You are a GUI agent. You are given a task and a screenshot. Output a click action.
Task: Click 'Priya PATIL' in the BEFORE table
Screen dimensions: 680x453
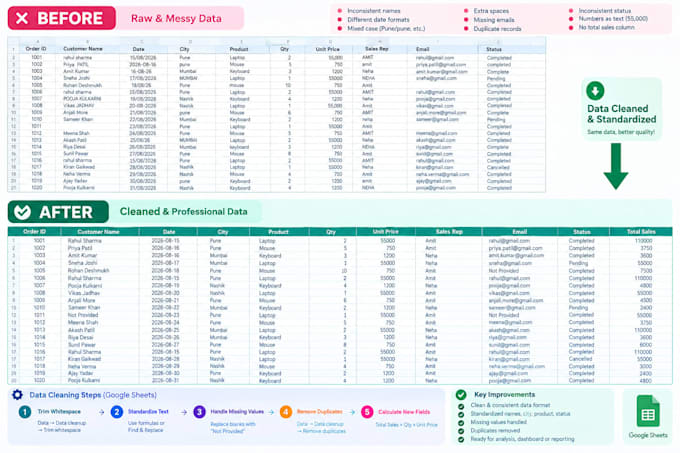pos(76,64)
